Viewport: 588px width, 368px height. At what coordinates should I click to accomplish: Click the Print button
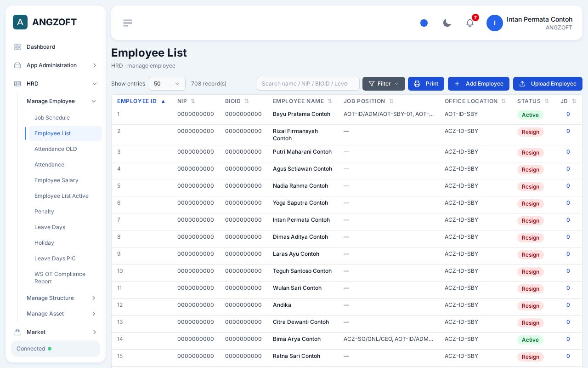pos(426,84)
